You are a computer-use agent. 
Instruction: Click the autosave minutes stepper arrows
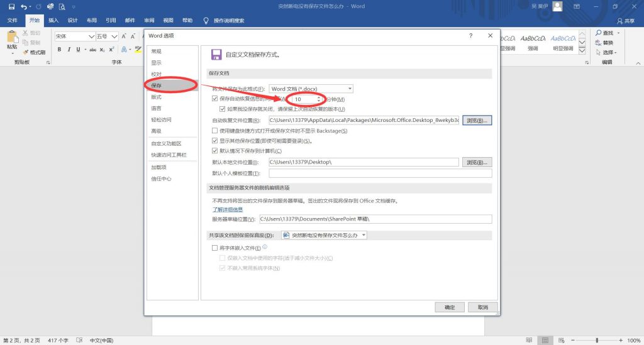[319, 99]
